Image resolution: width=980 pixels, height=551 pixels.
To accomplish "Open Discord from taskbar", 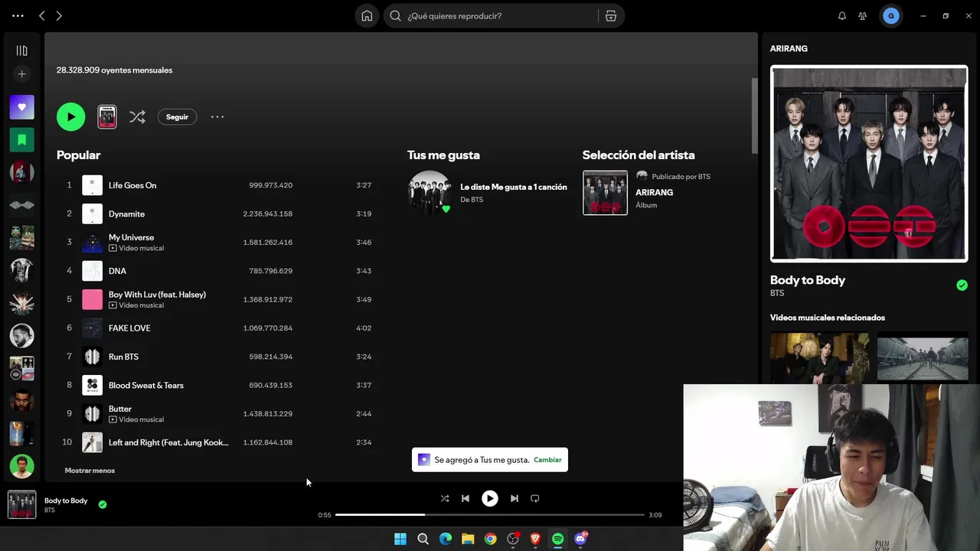I will pos(580,539).
